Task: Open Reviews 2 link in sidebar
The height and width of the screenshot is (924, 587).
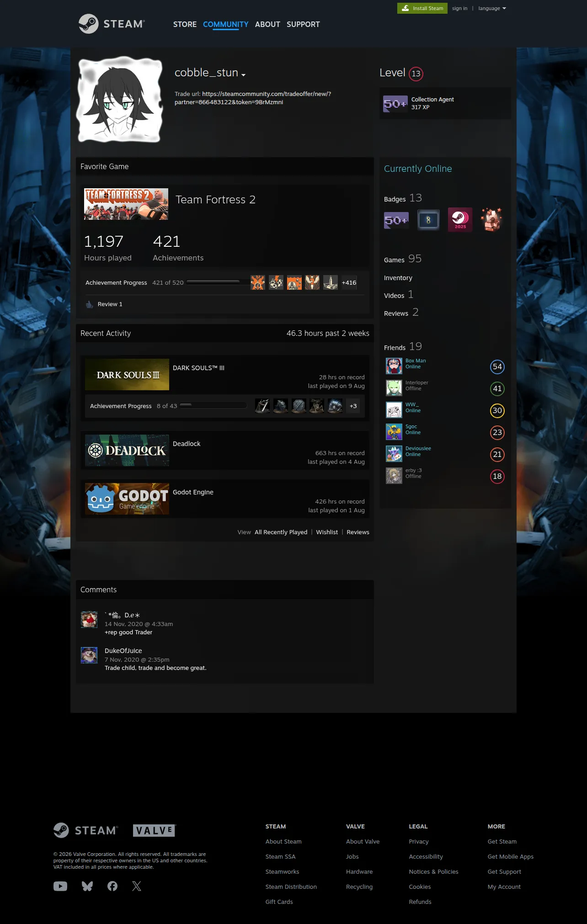Action: click(x=401, y=313)
